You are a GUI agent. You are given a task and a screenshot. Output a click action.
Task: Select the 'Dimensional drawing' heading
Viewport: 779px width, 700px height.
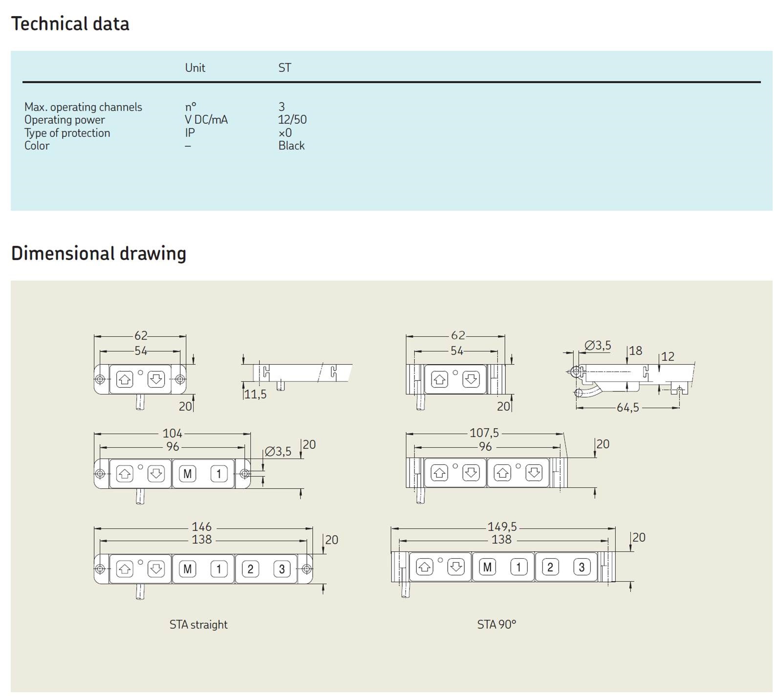[x=99, y=254]
